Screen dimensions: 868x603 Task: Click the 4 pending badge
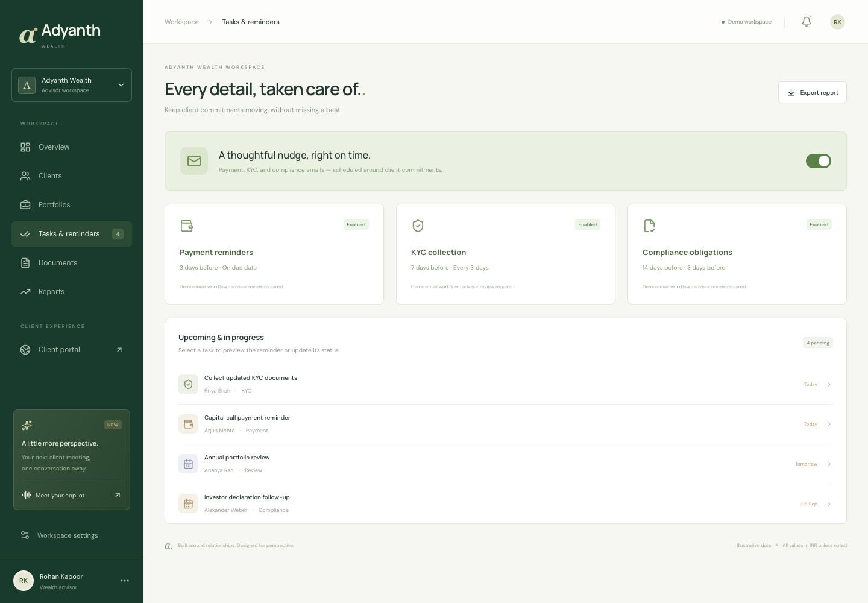(818, 343)
